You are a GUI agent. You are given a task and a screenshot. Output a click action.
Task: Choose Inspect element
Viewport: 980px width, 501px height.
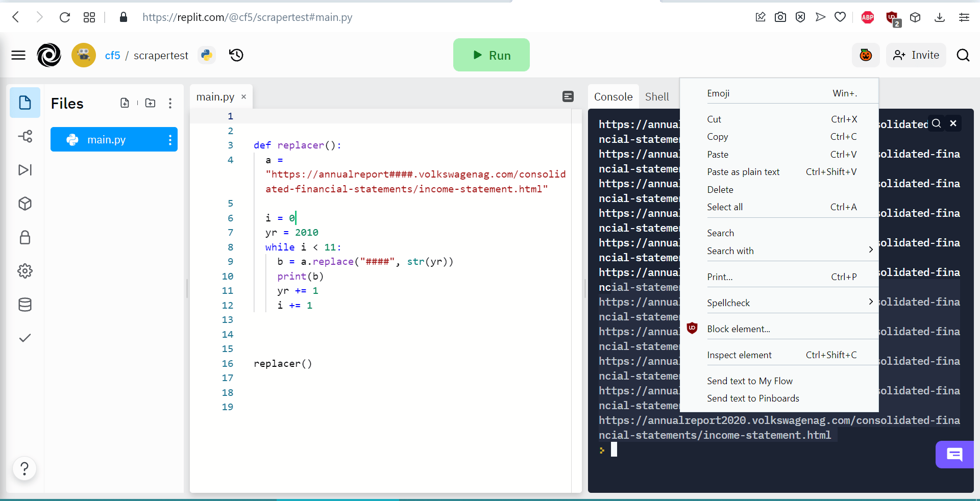click(782, 355)
